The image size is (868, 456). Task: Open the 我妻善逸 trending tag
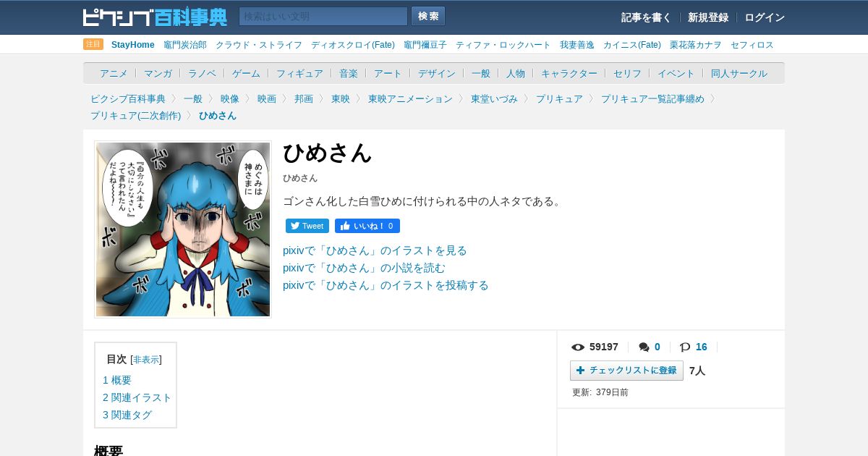(577, 45)
